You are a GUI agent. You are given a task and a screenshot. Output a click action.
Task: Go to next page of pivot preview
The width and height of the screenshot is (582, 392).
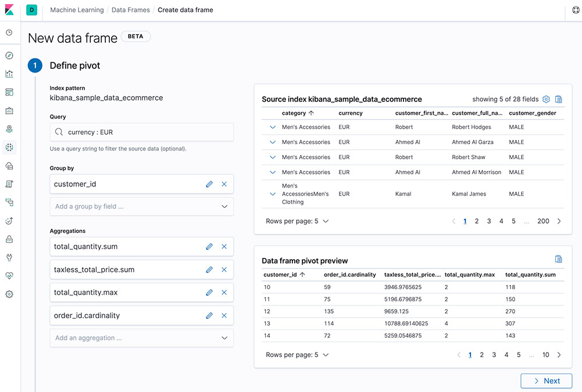click(x=559, y=355)
